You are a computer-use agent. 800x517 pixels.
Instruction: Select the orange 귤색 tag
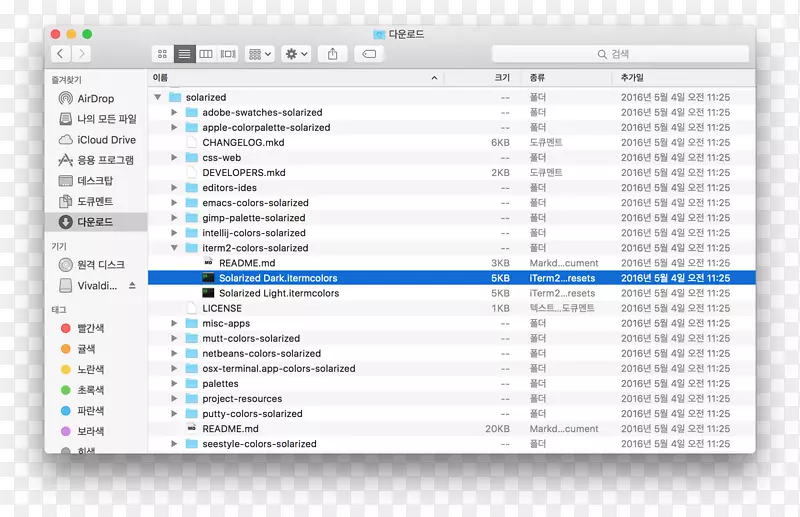78,349
